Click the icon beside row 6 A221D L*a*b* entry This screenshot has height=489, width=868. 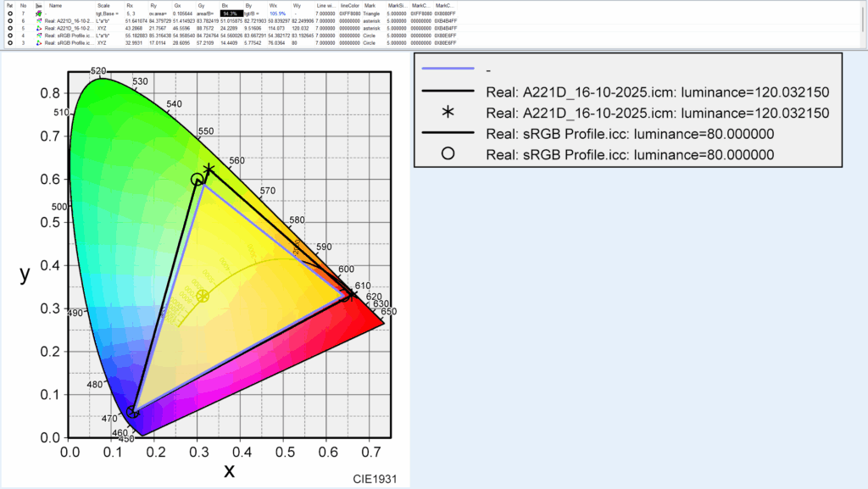[38, 21]
